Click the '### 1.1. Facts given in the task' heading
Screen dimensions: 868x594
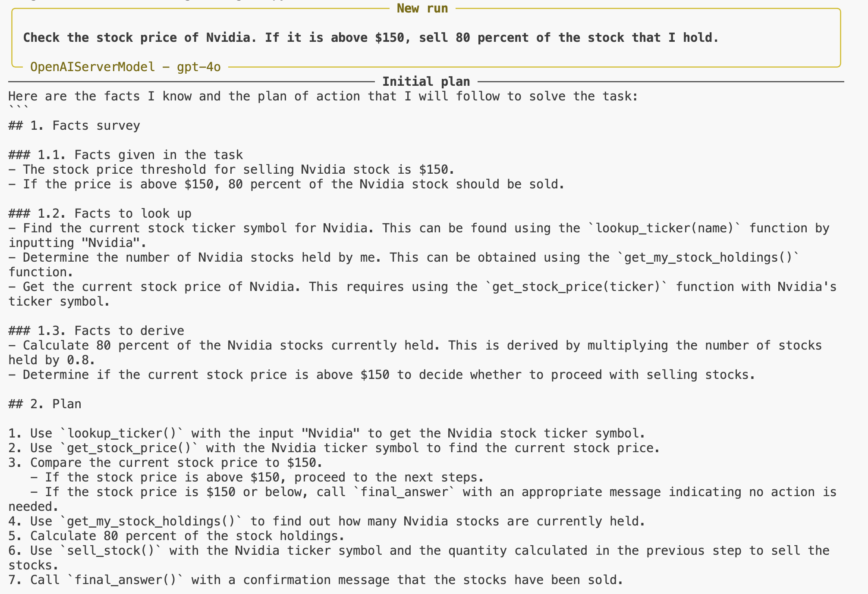click(x=126, y=155)
